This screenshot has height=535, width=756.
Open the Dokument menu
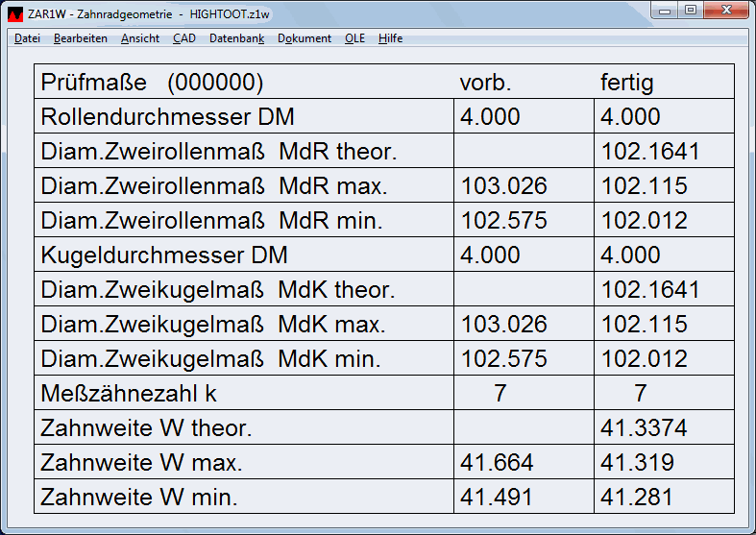(x=305, y=38)
